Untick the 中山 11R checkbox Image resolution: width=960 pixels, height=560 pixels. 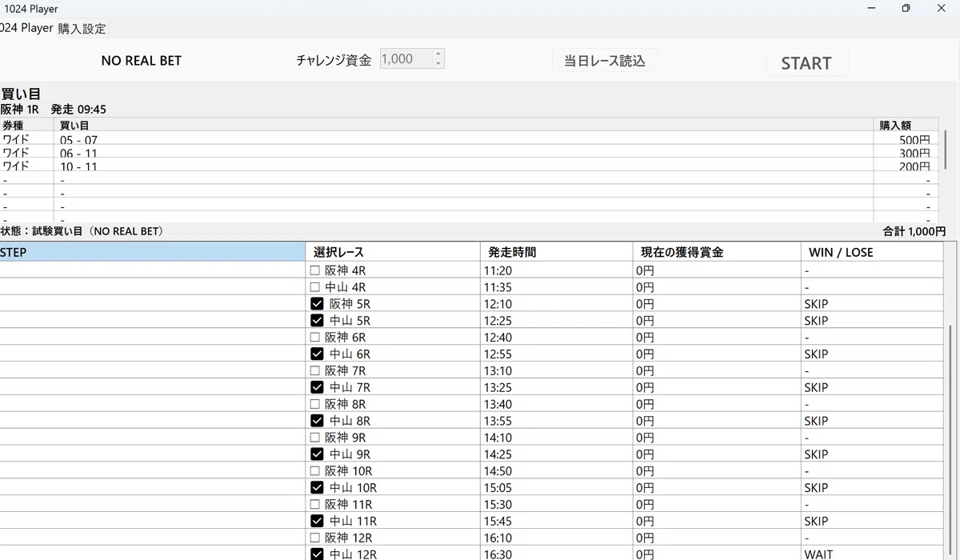click(317, 522)
